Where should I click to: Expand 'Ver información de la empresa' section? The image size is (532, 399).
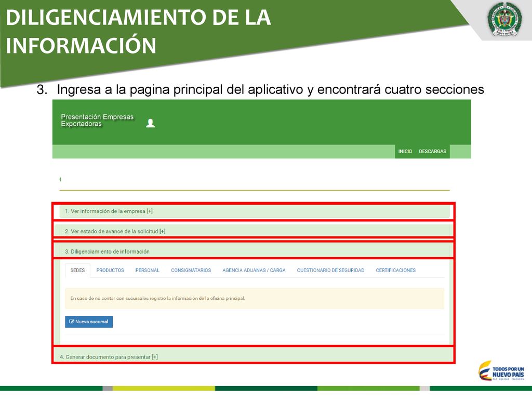pyautogui.click(x=255, y=211)
